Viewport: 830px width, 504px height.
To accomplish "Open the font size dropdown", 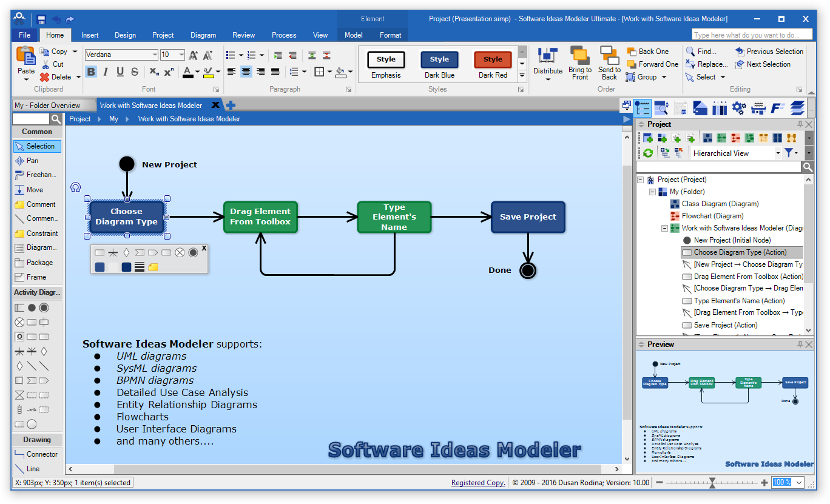I will pyautogui.click(x=181, y=55).
